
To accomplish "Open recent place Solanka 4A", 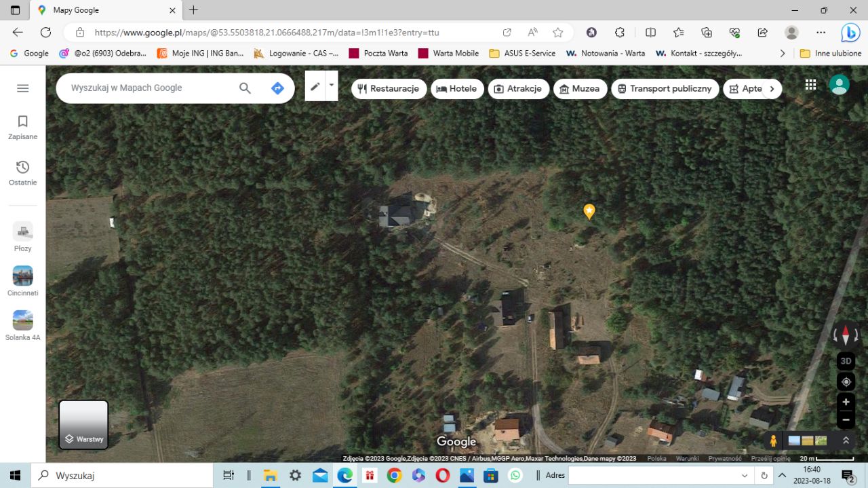I will [x=23, y=326].
